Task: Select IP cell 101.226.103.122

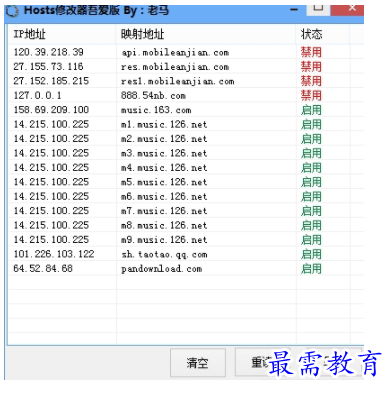Action: click(54, 254)
